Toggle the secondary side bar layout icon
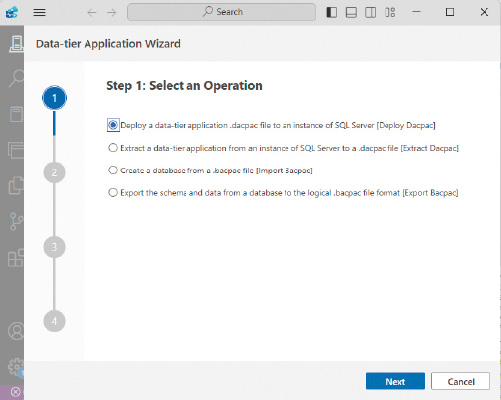The width and height of the screenshot is (501, 400). pyautogui.click(x=370, y=12)
